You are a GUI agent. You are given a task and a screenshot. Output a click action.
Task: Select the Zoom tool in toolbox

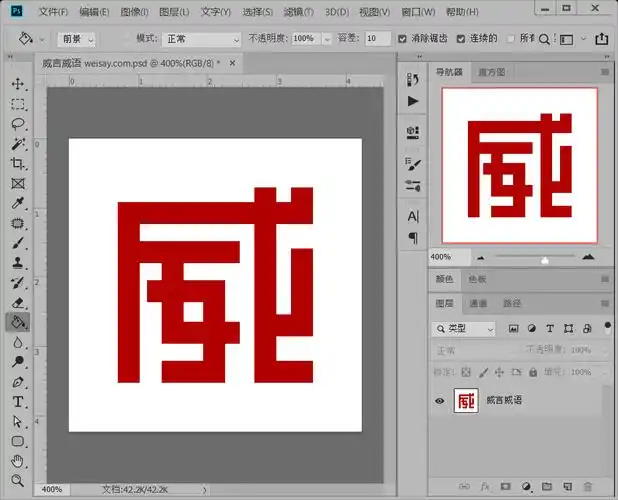click(x=18, y=480)
